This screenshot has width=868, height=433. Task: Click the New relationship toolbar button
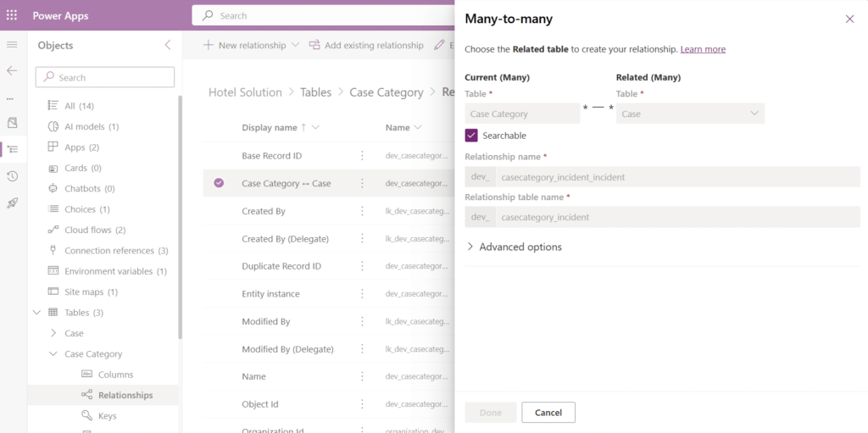[x=245, y=45]
